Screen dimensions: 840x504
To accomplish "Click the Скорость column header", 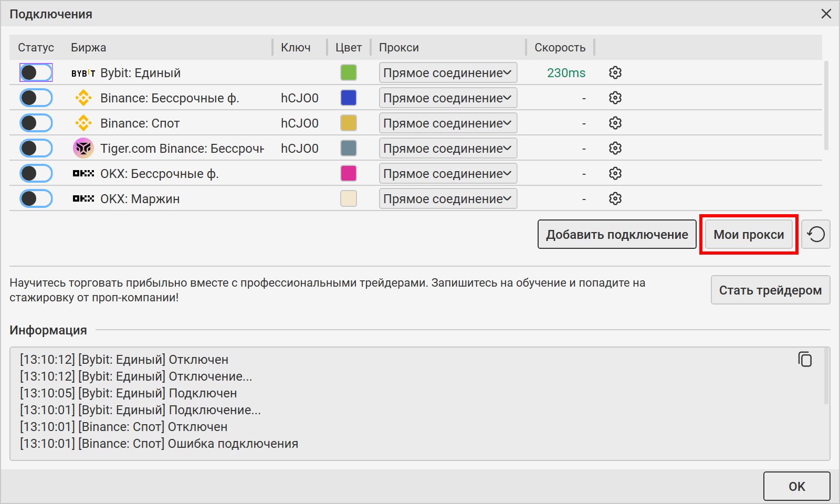I will [560, 47].
